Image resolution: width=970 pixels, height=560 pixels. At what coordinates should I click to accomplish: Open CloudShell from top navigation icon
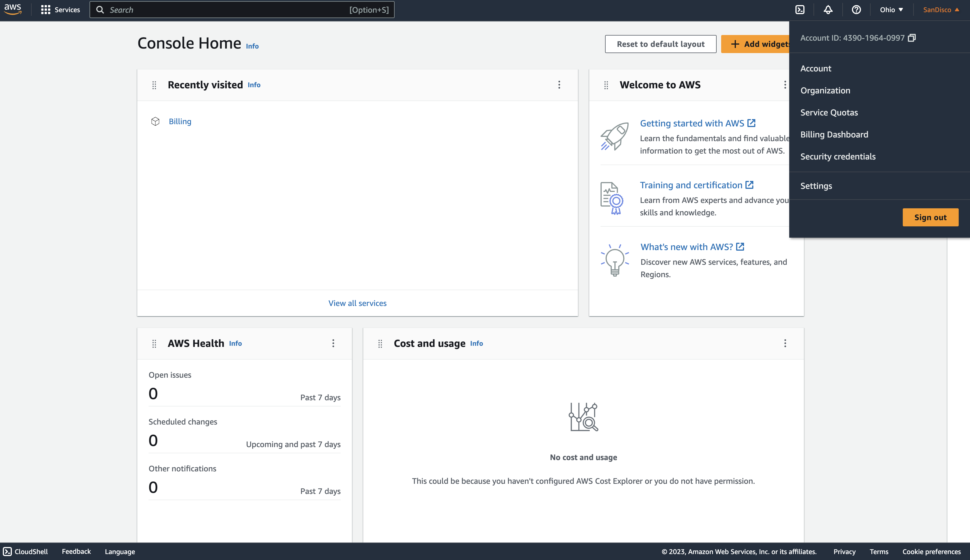(x=800, y=10)
